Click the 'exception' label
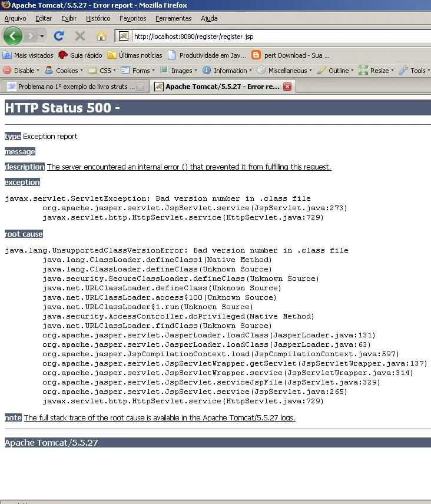Screen dimensions: 431x504 (x=22, y=183)
